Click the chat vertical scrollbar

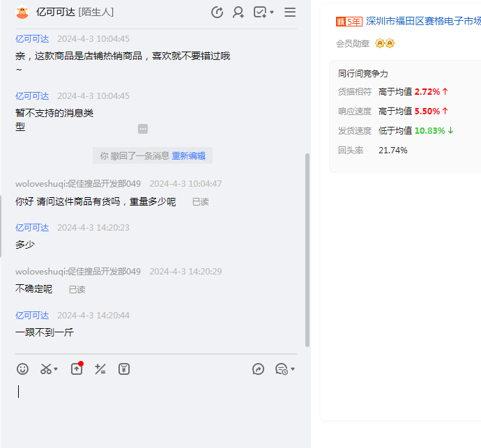307,250
